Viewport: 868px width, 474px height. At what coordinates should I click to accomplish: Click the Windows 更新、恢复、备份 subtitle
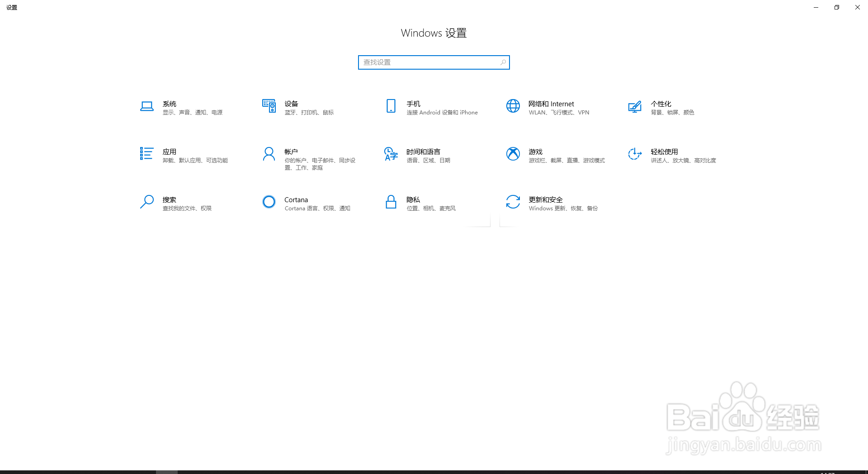[563, 209]
